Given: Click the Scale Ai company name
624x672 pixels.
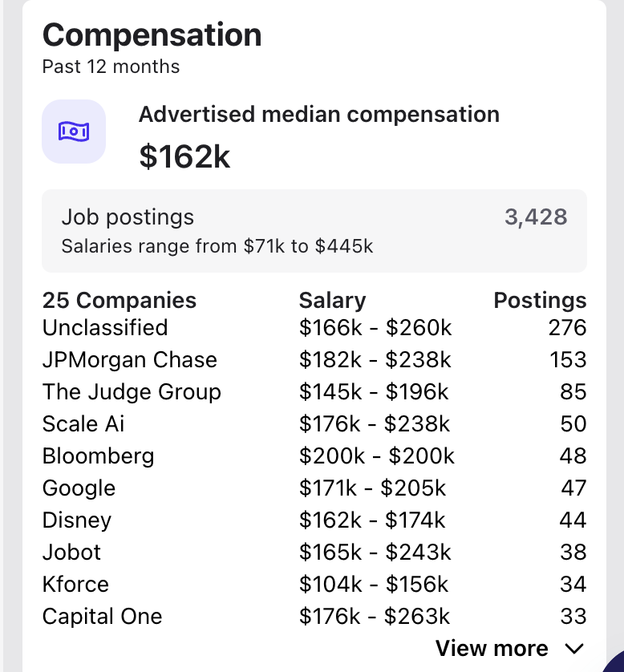Looking at the screenshot, I should pos(83,424).
